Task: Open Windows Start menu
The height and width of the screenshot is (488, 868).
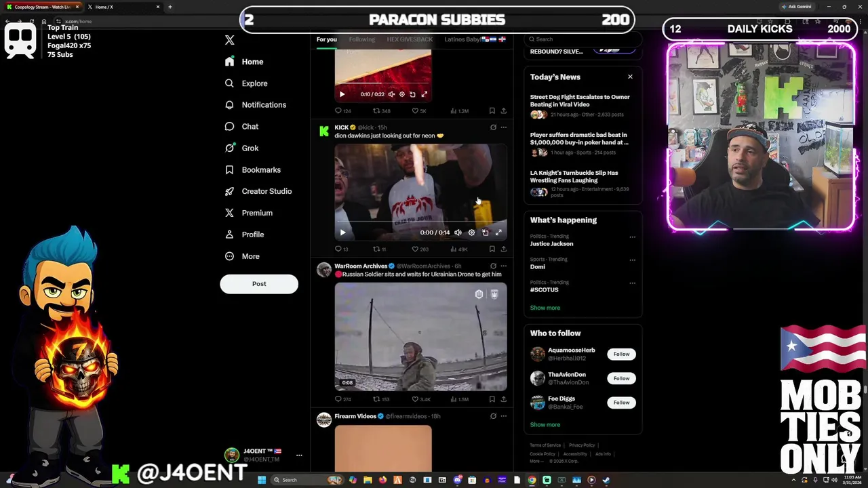Action: coord(261,480)
